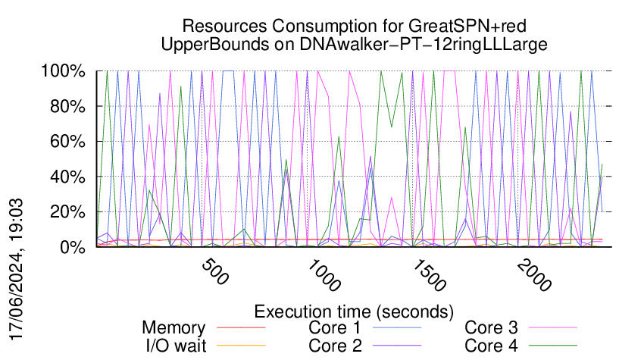
Task: Click the Core 2 legend label
Action: pos(335,346)
